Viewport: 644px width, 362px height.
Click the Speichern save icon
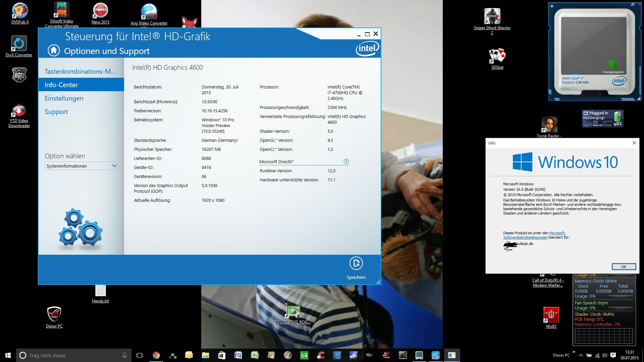[356, 263]
